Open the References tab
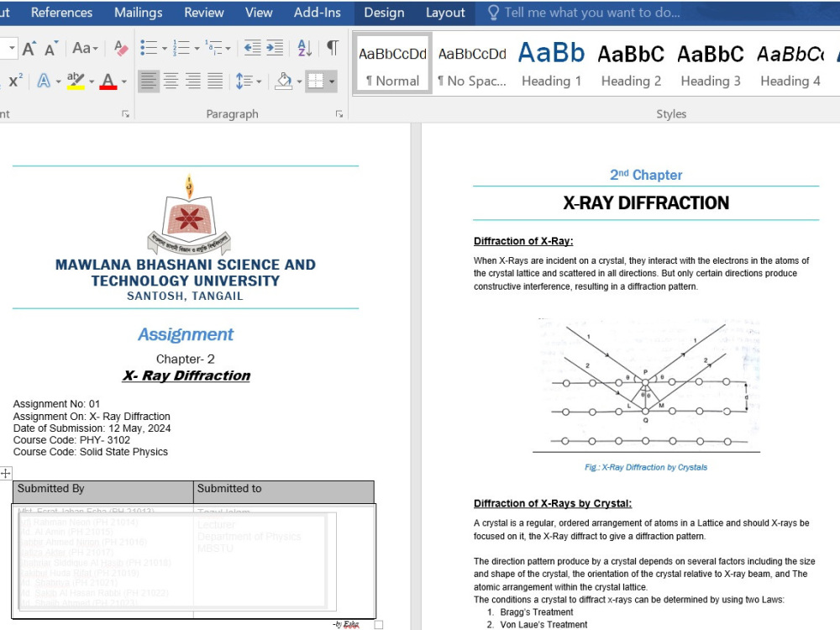840x630 pixels. click(x=61, y=13)
